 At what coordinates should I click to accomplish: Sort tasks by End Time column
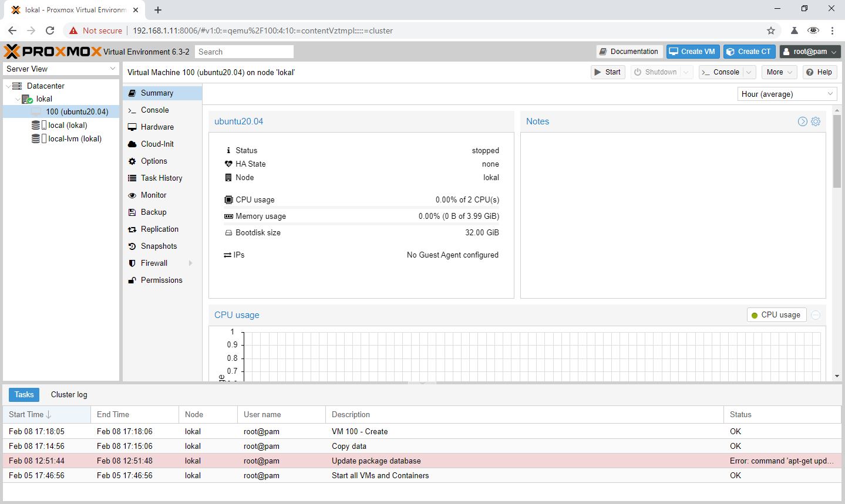[134, 414]
